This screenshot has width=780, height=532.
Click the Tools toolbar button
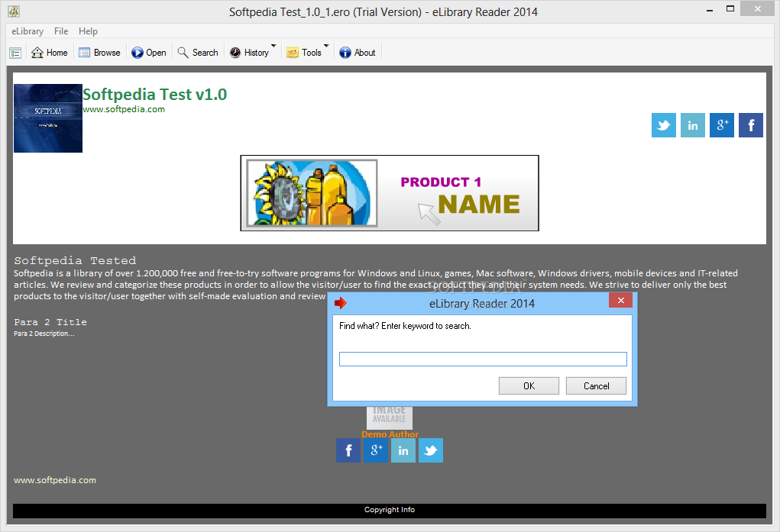[x=304, y=53]
